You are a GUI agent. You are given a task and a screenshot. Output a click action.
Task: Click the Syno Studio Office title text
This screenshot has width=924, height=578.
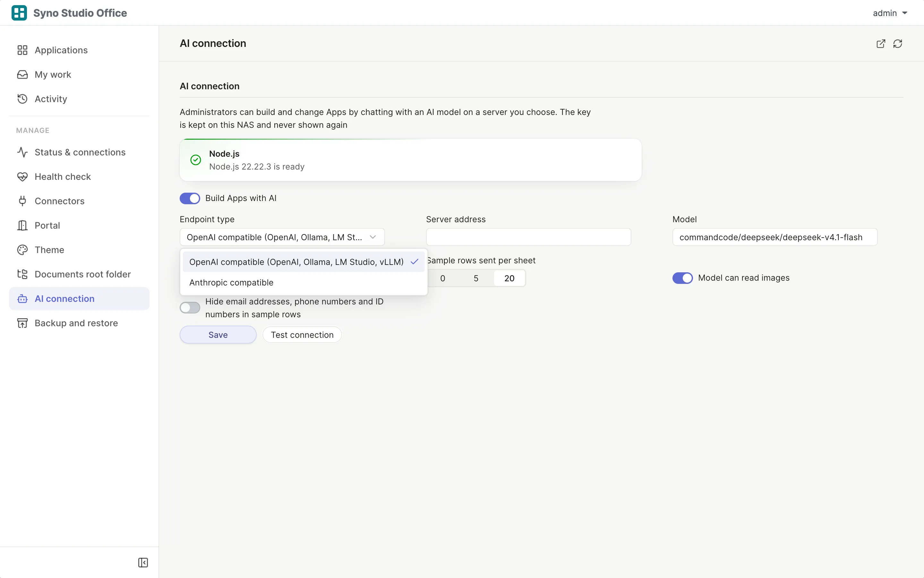pyautogui.click(x=80, y=13)
